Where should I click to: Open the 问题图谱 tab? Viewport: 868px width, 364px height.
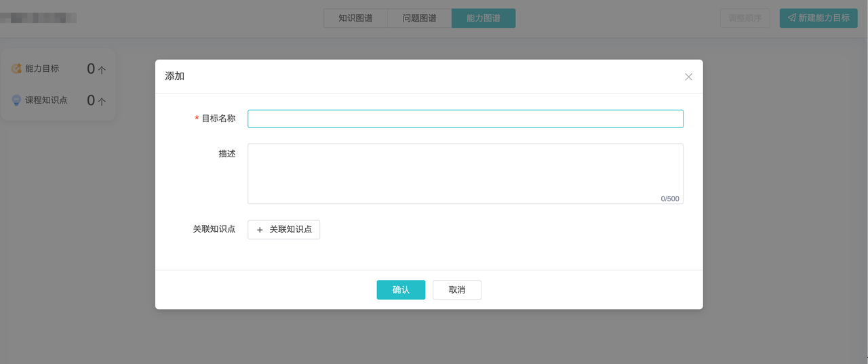coord(419,18)
